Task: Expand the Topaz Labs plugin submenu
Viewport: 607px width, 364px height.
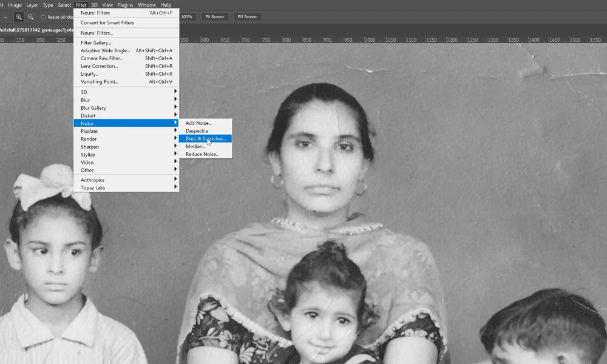Action: click(x=126, y=187)
